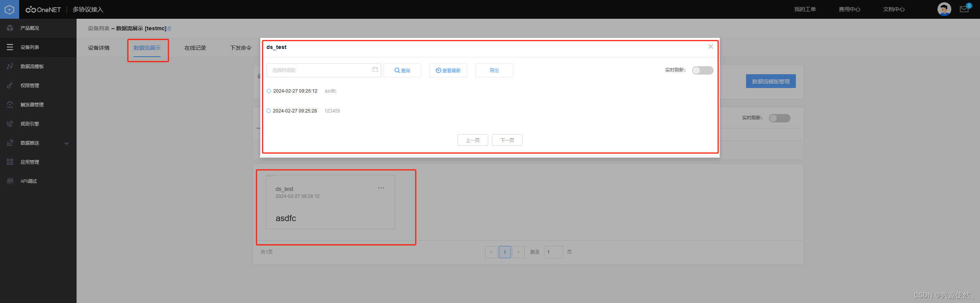This screenshot has height=303, width=980.
Task: Switch to the 设备详情 tab
Action: click(x=99, y=48)
